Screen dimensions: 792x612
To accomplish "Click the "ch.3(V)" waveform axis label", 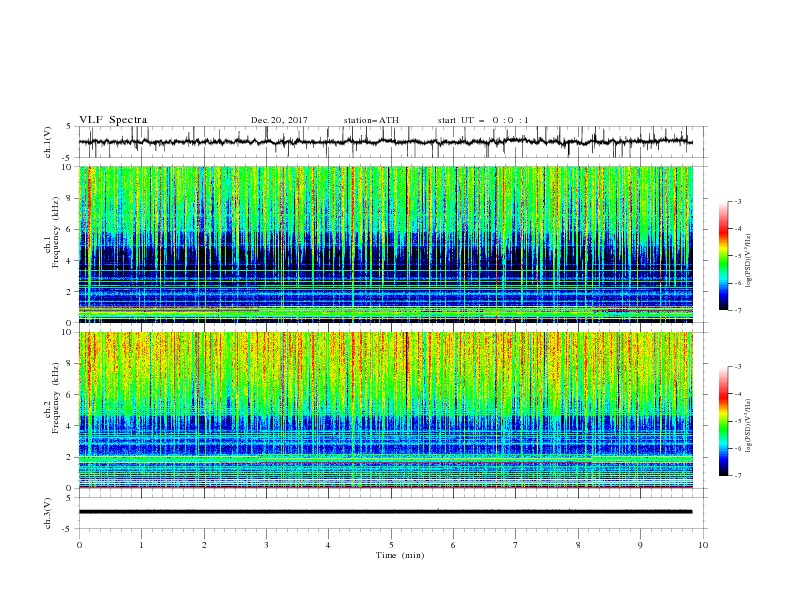I will click(48, 513).
